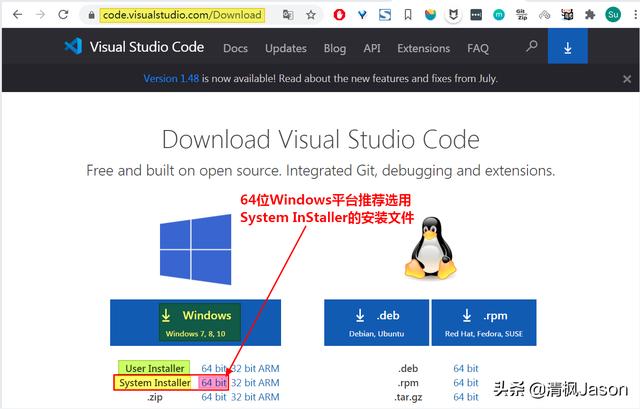Open the Git Zip extension
This screenshot has width=640, height=409.
[x=522, y=15]
